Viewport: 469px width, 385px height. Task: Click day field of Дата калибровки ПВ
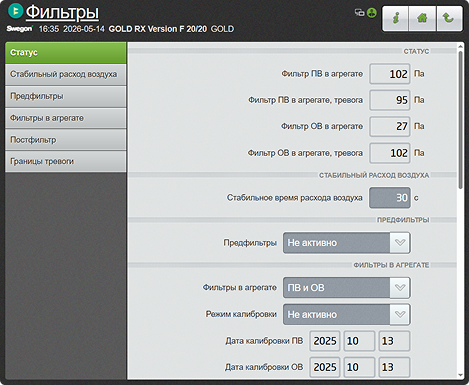pyautogui.click(x=394, y=341)
